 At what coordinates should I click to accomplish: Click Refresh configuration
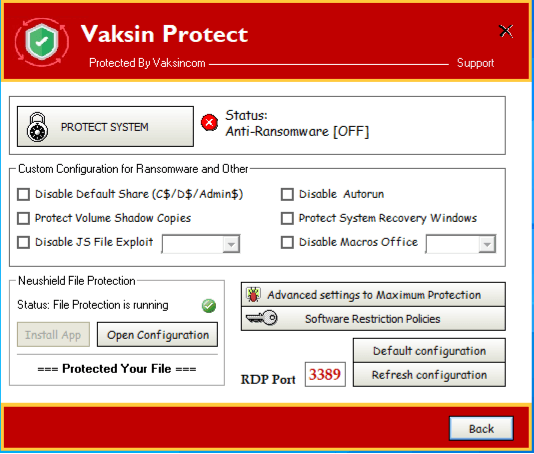point(429,375)
